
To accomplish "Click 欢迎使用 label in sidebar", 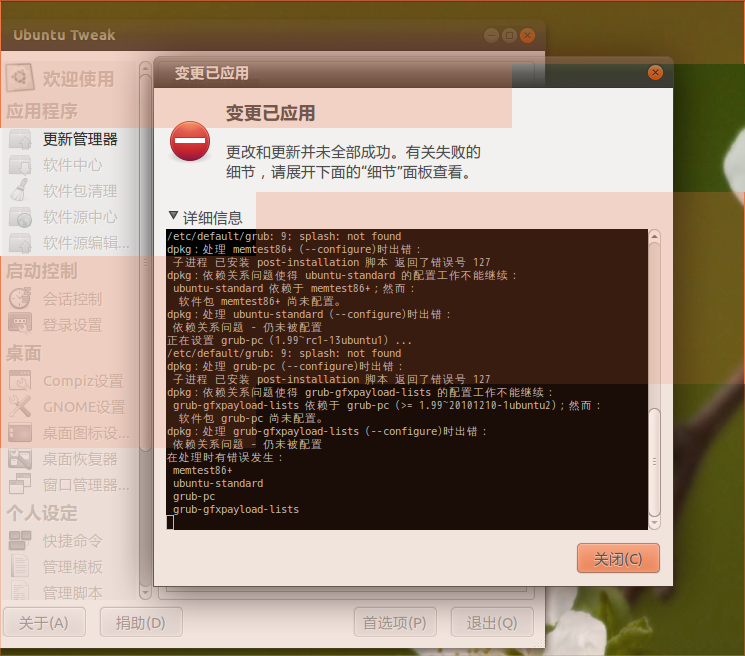I will pyautogui.click(x=78, y=79).
